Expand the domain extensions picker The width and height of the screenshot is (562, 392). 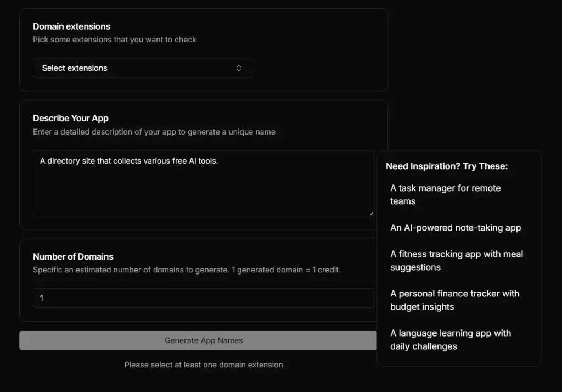[142, 68]
